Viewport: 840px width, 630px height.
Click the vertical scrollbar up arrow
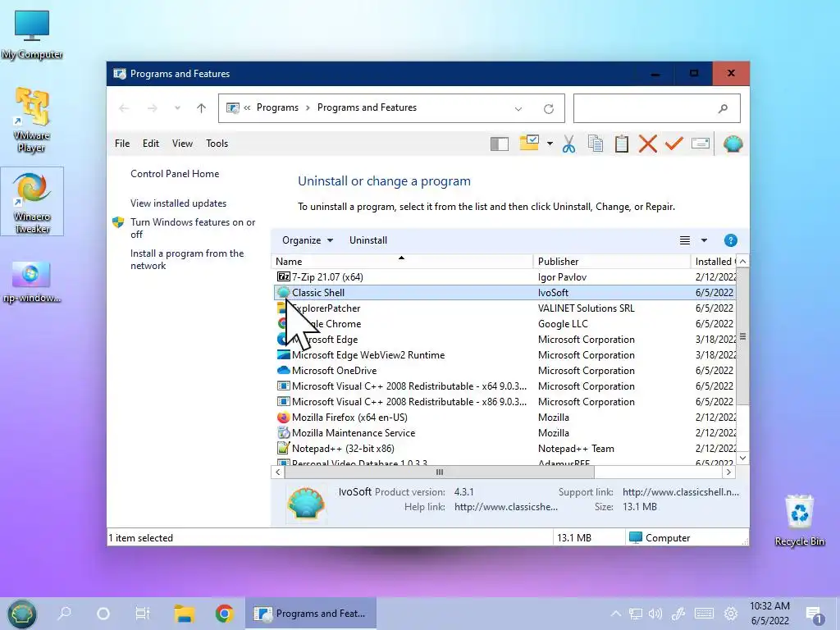point(742,261)
